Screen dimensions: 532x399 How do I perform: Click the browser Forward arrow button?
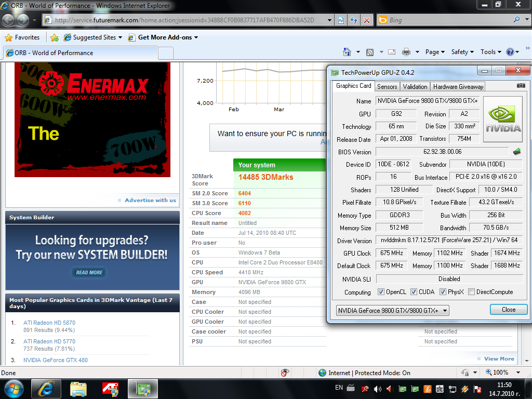[x=23, y=20]
